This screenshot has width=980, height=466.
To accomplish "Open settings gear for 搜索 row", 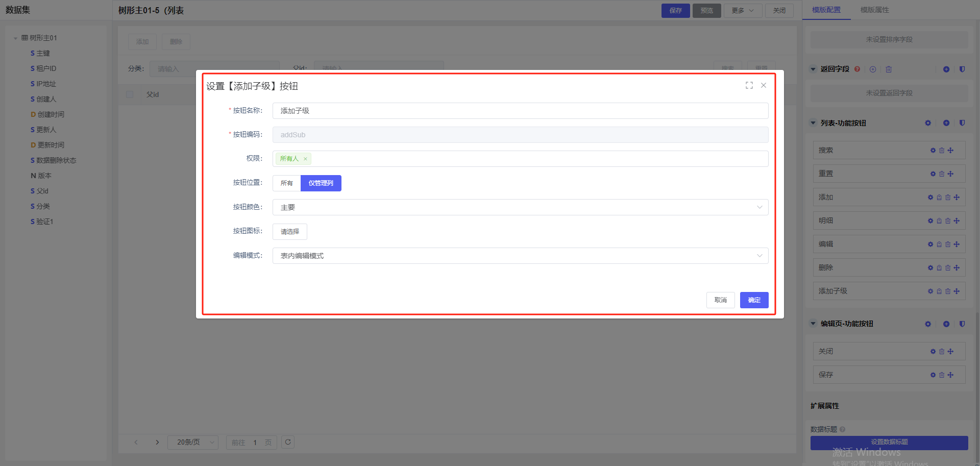I will tap(933, 151).
